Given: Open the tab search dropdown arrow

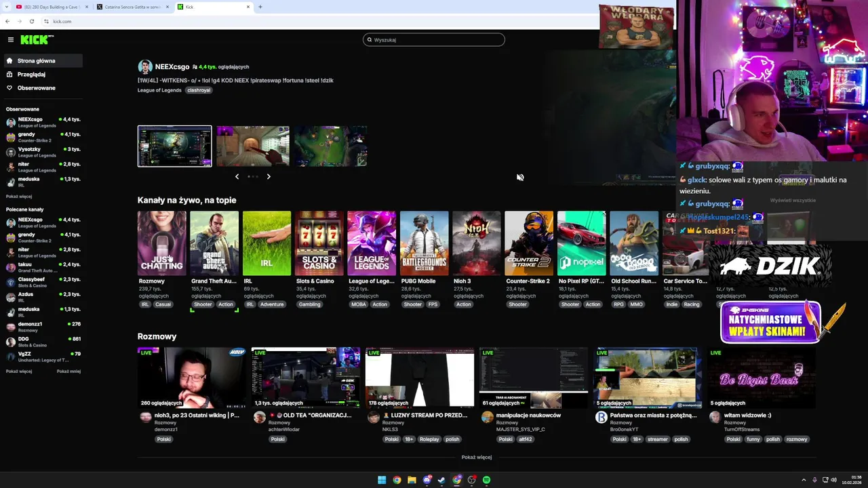Looking at the screenshot, I should [5, 7].
